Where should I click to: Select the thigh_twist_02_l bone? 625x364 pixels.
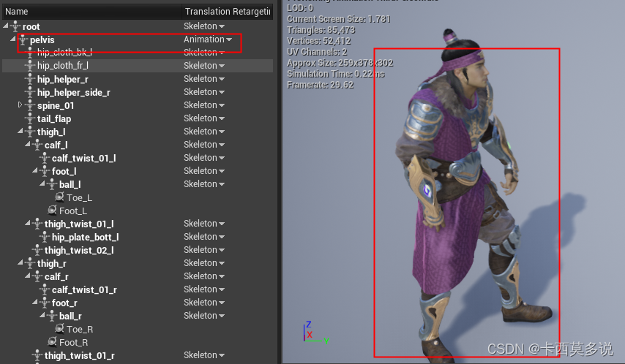tap(79, 250)
